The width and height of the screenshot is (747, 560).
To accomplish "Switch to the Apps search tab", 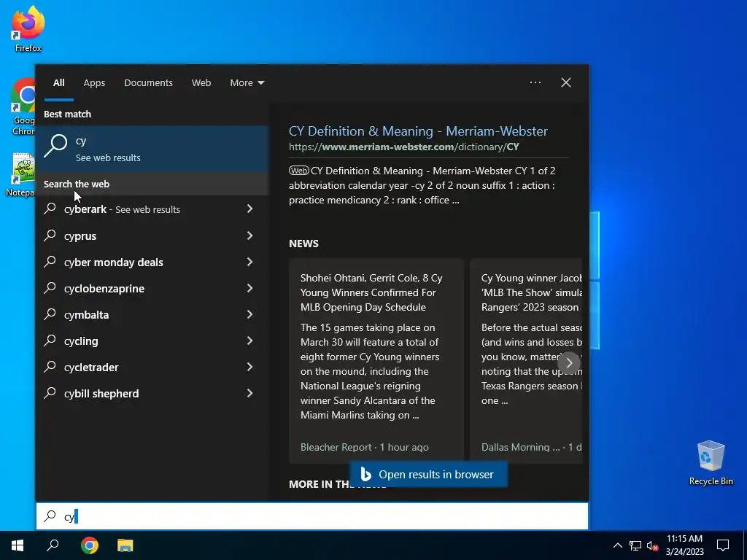I will [94, 83].
